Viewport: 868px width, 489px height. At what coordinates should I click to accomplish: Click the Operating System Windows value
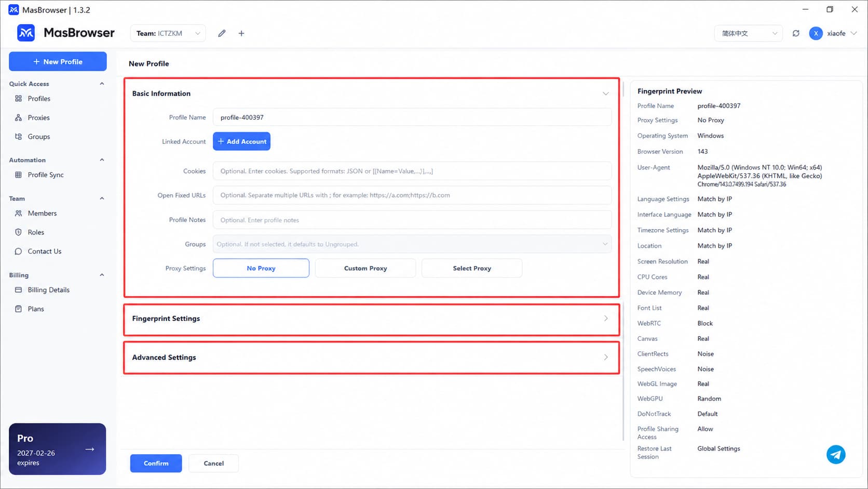point(710,136)
